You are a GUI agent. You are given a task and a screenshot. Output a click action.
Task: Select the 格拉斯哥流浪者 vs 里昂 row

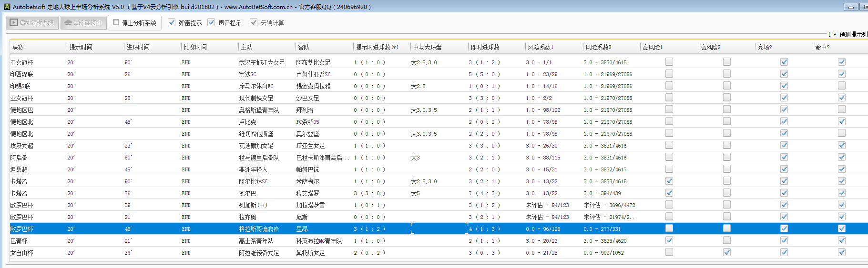259,229
